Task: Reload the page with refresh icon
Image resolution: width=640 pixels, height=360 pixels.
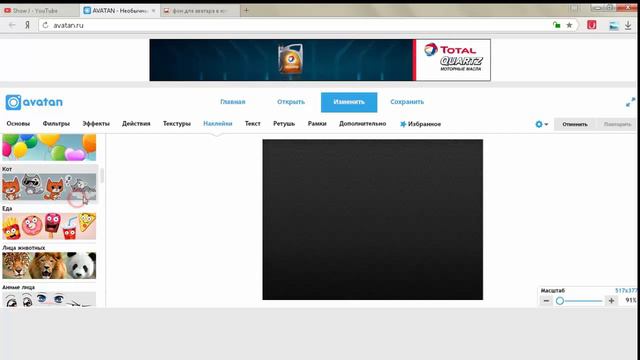Action: click(x=46, y=25)
